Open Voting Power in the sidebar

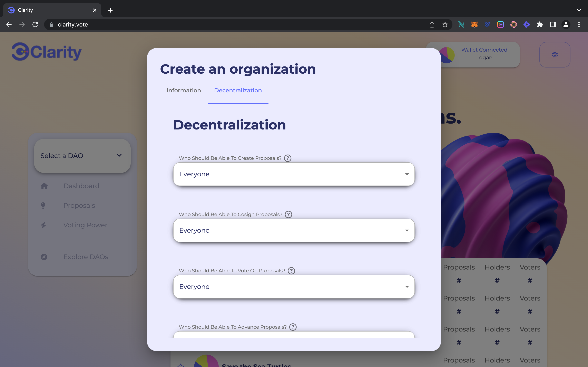click(85, 225)
